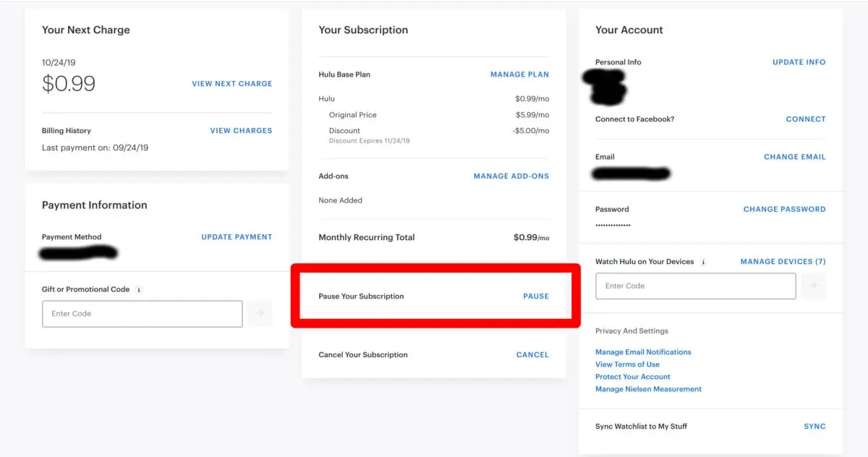
Task: Click the $0.99 next charge amount
Action: (x=69, y=84)
